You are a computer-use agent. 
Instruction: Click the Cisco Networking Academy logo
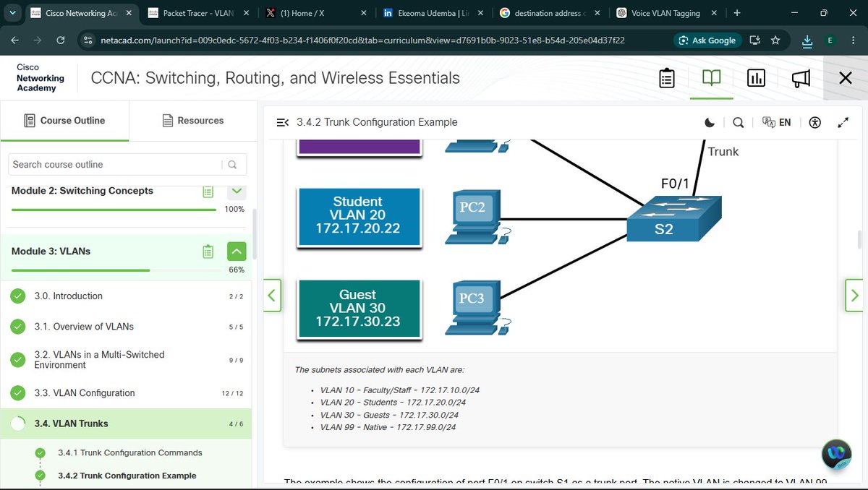coord(41,77)
